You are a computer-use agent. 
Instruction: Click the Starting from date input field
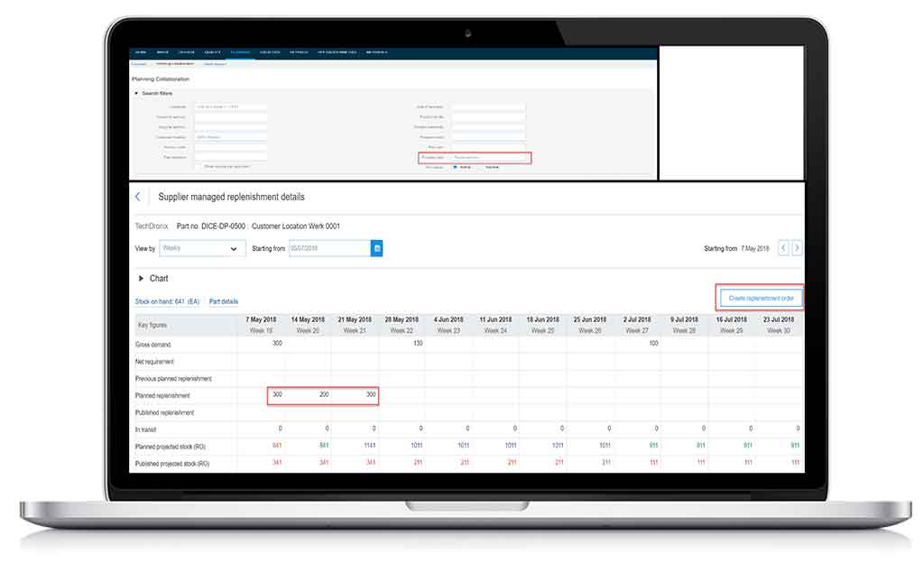pyautogui.click(x=329, y=248)
